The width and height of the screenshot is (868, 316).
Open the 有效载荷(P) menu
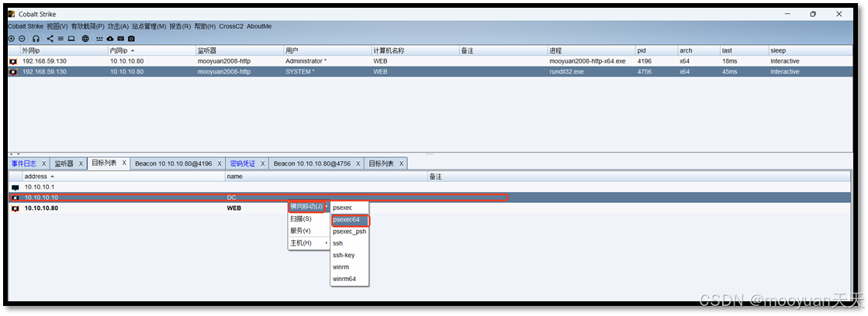[x=88, y=26]
